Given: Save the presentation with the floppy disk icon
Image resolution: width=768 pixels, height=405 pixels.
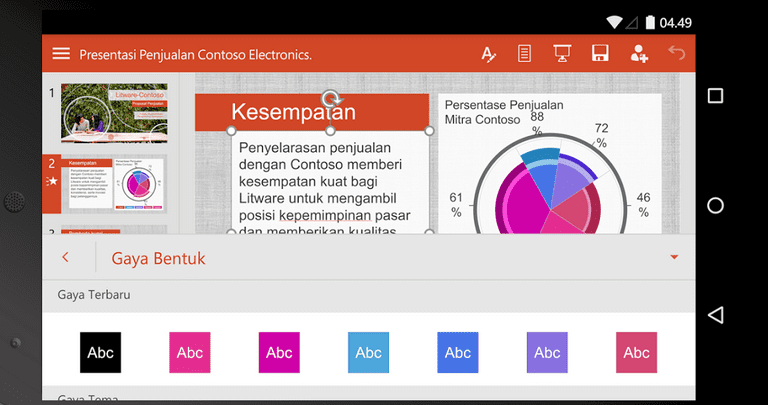Looking at the screenshot, I should pyautogui.click(x=600, y=53).
